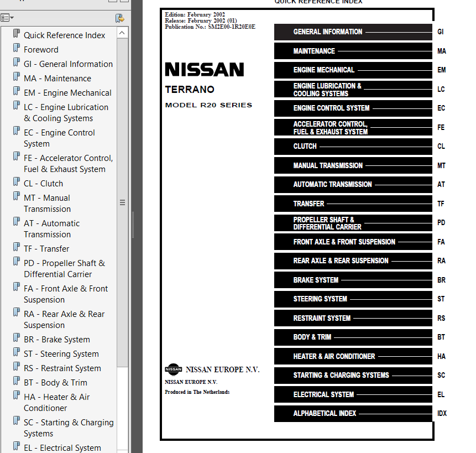Image resolution: width=476 pixels, height=453 pixels.
Task: Click bookmark icon beside Quick Reference Index
Action: [17, 33]
